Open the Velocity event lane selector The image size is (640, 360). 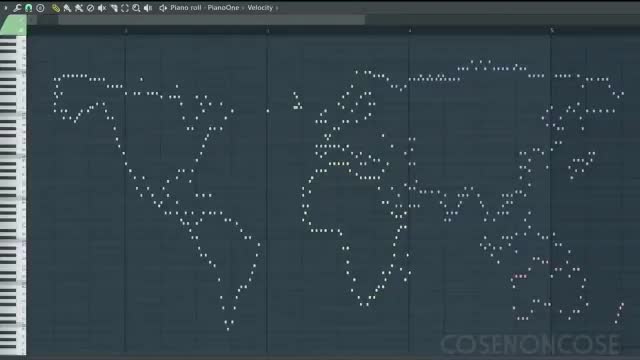(x=260, y=8)
